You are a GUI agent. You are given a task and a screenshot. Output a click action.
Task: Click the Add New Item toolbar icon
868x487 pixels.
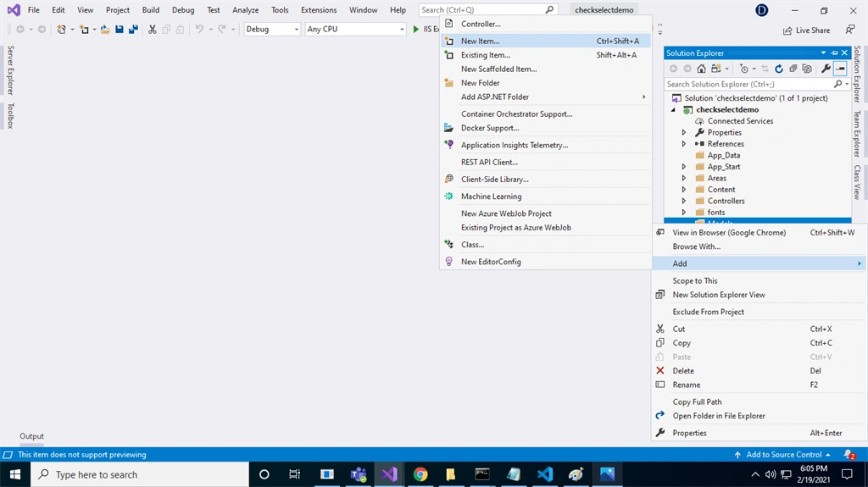click(84, 30)
